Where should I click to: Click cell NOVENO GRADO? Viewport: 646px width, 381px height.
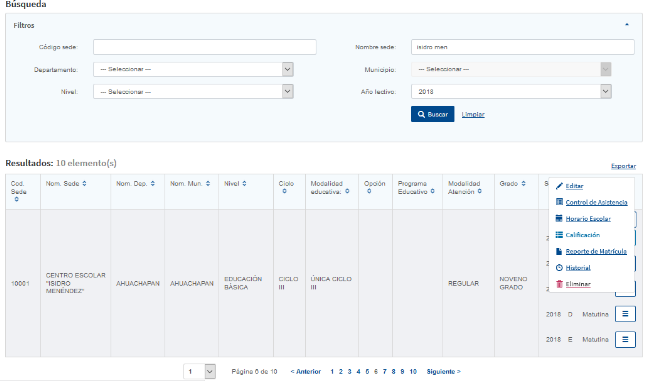[x=513, y=283]
